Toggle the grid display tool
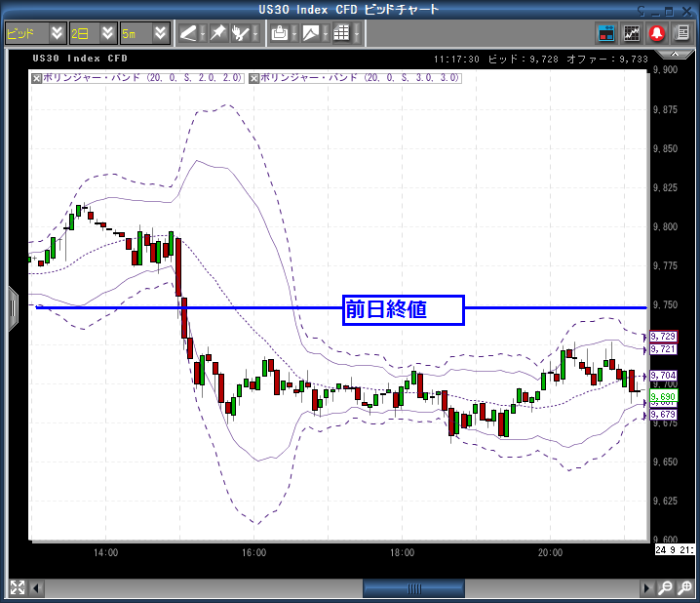The height and width of the screenshot is (603, 700). (340, 32)
